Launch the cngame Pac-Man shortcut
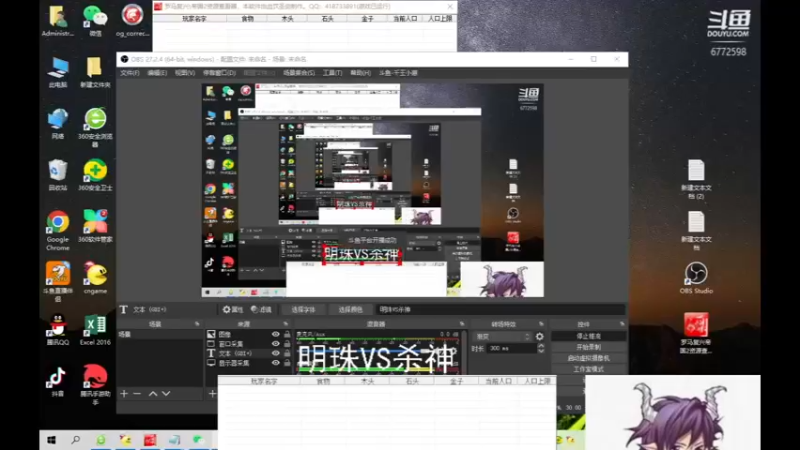 95,278
